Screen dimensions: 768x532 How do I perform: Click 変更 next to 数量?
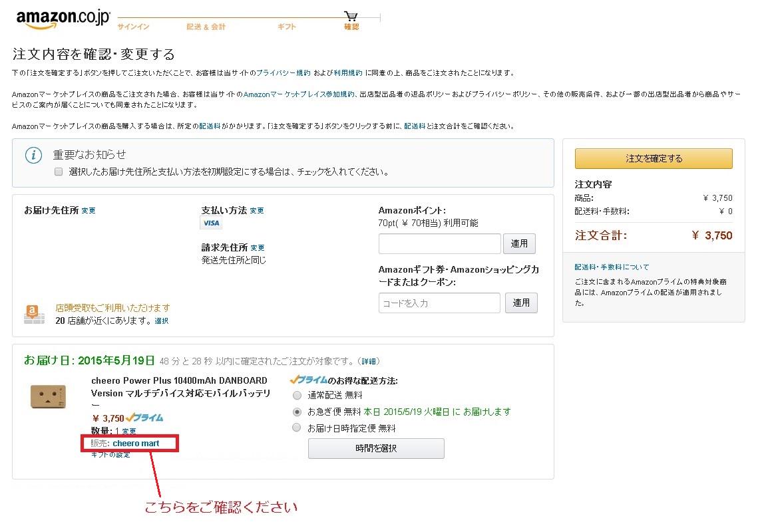pyautogui.click(x=129, y=431)
